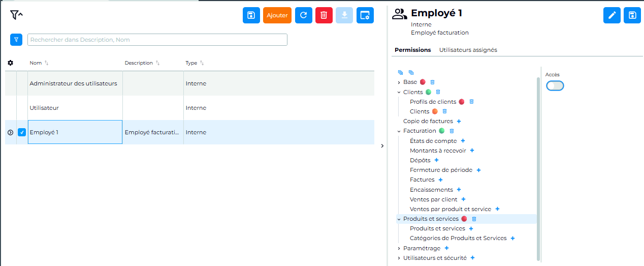Open the grid window settings icon
This screenshot has width=644, height=266.
tap(365, 15)
